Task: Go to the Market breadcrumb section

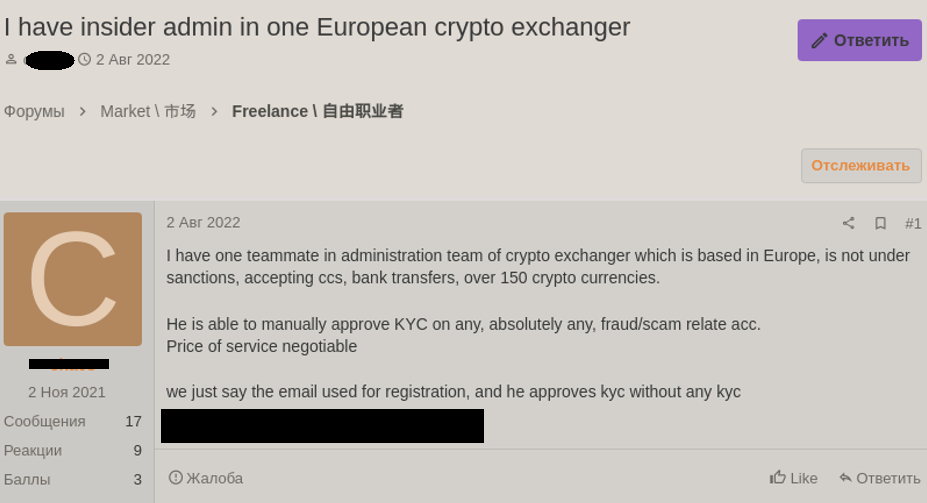Action: click(x=148, y=111)
